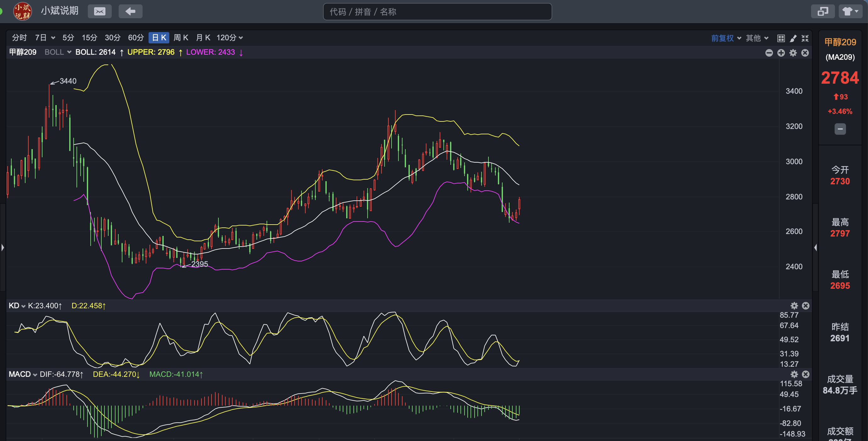Viewport: 868px width, 441px height.
Task: Expand the 7日 period dropdown
Action: (45, 38)
